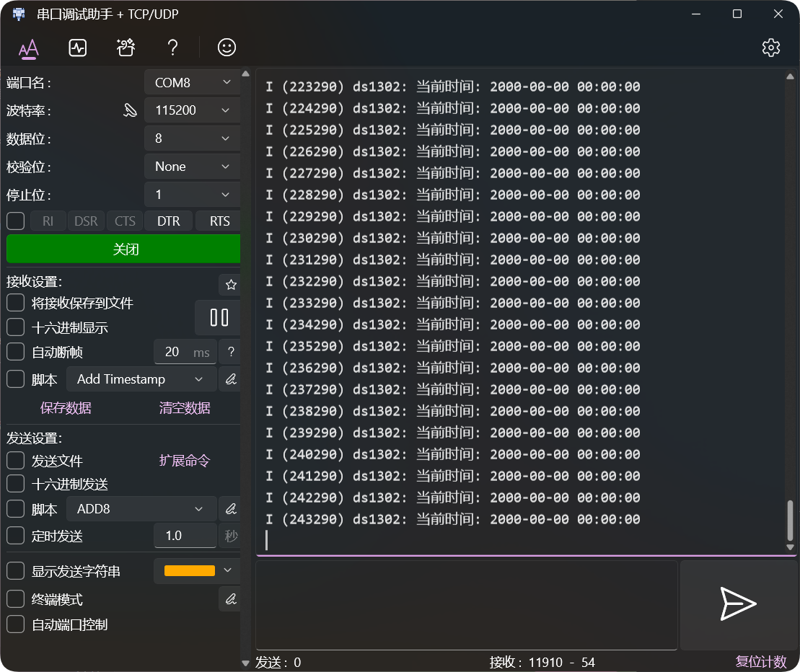The width and height of the screenshot is (800, 672).
Task: Open the COM8 port dropdown
Action: pos(193,83)
